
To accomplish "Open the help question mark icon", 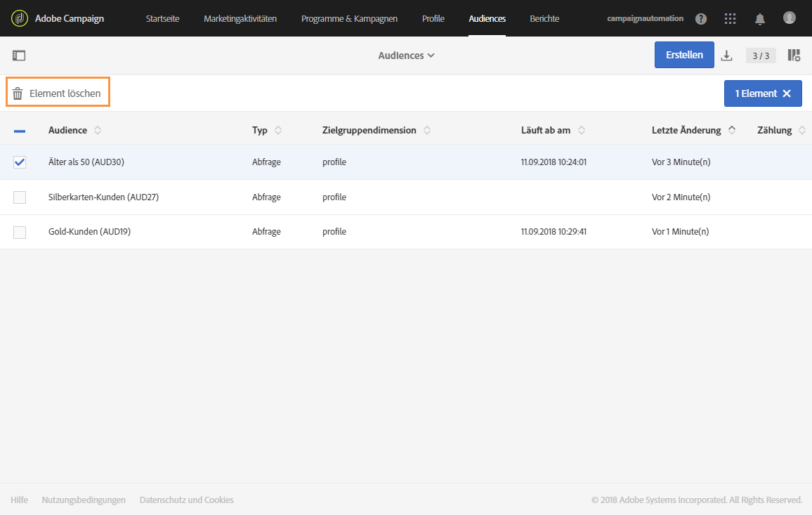I will pyautogui.click(x=701, y=19).
